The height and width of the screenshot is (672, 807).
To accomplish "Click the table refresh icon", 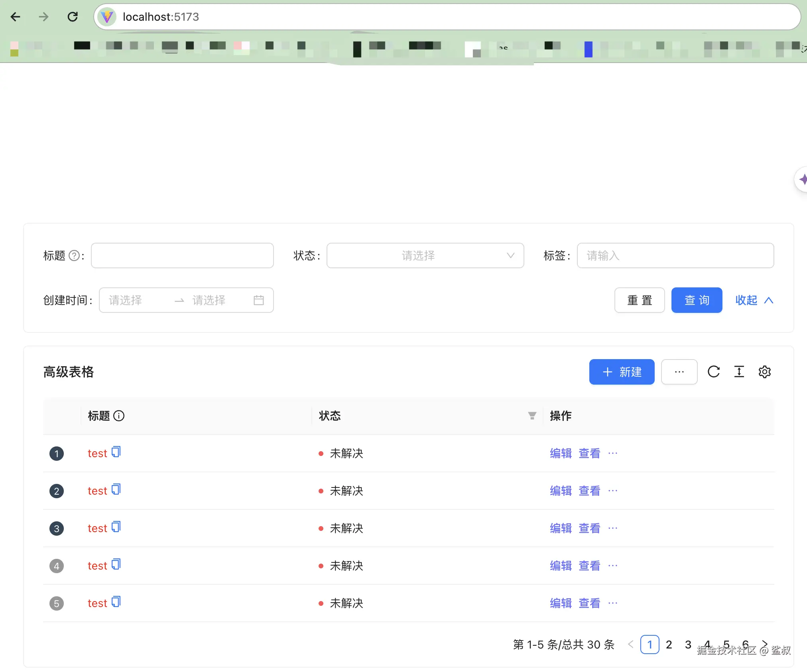I will click(713, 372).
